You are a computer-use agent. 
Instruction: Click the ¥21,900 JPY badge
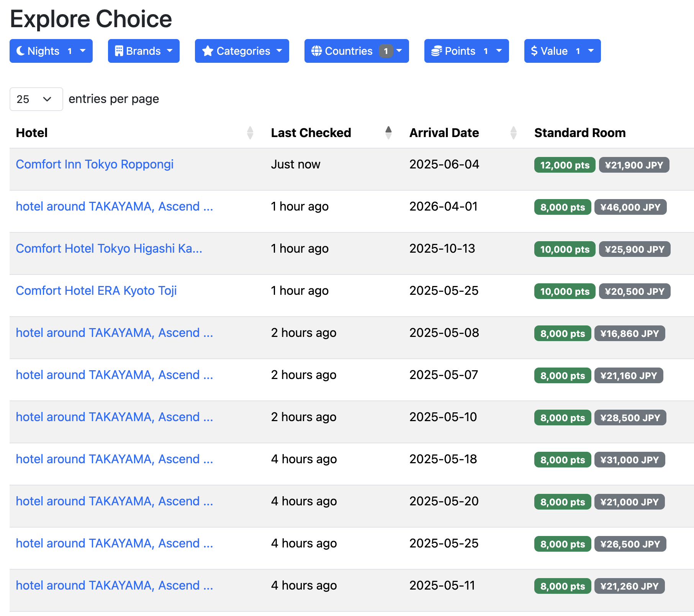coord(634,165)
